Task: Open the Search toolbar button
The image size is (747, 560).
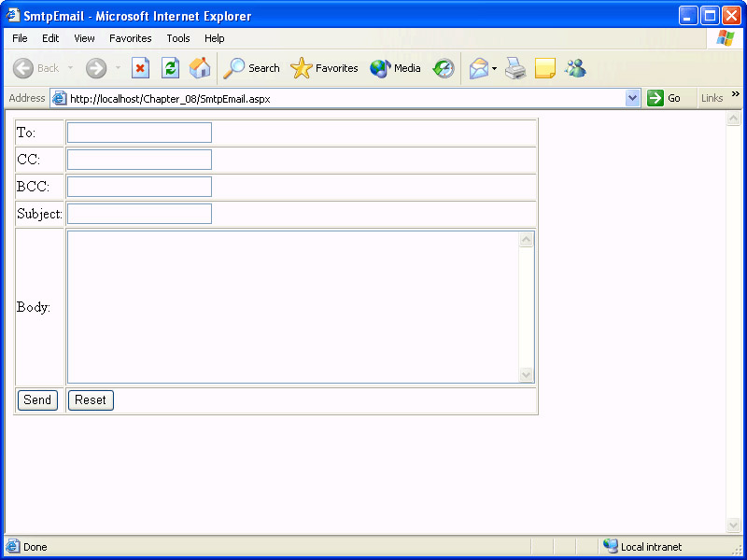Action: [252, 68]
